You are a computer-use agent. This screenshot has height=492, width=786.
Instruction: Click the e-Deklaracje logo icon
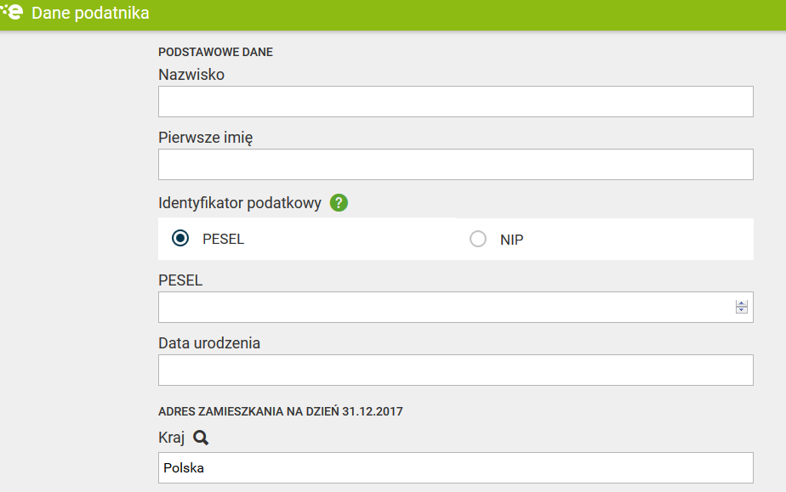(x=12, y=12)
